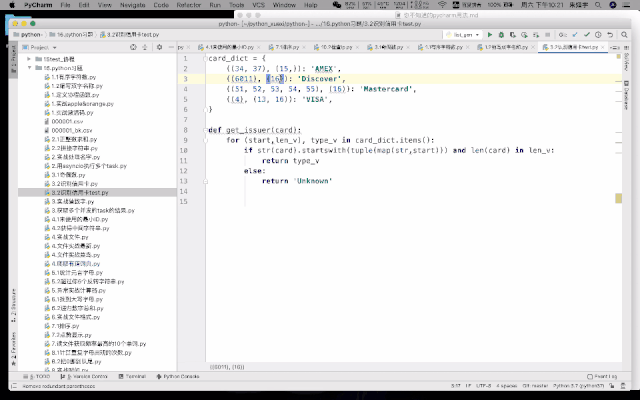Close the 3.1 editor tab
The image size is (640, 400).
coord(408,47)
